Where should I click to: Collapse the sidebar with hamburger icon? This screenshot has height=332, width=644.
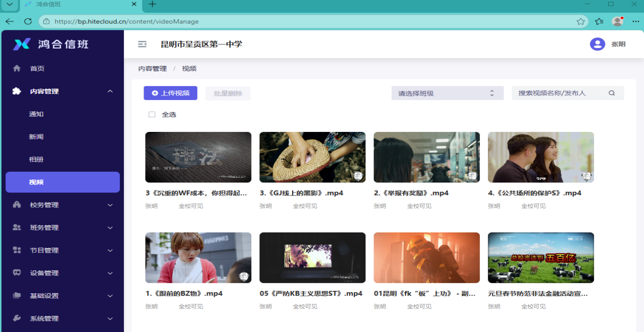click(142, 44)
